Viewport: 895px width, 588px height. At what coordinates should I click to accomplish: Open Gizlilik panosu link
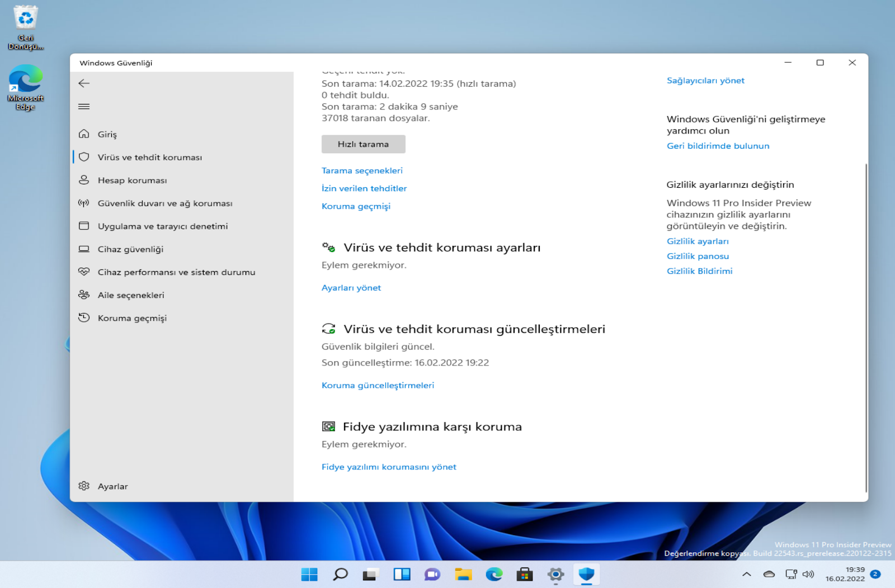click(x=698, y=256)
